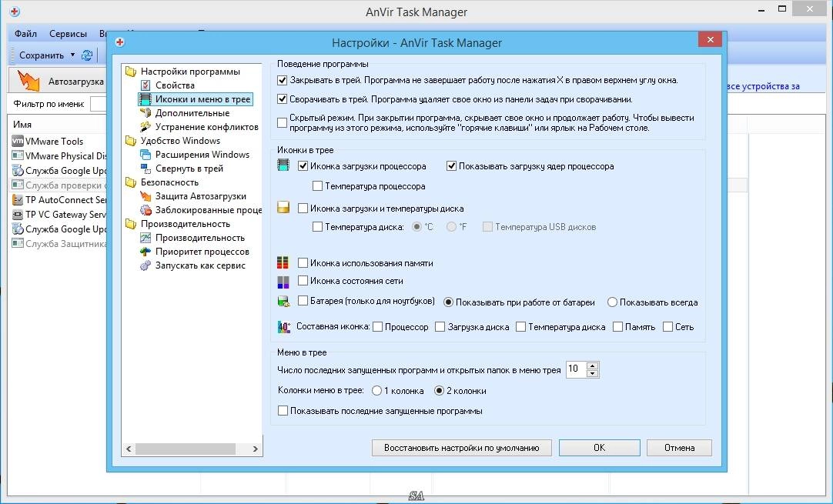Click the все устройства за link

[762, 86]
